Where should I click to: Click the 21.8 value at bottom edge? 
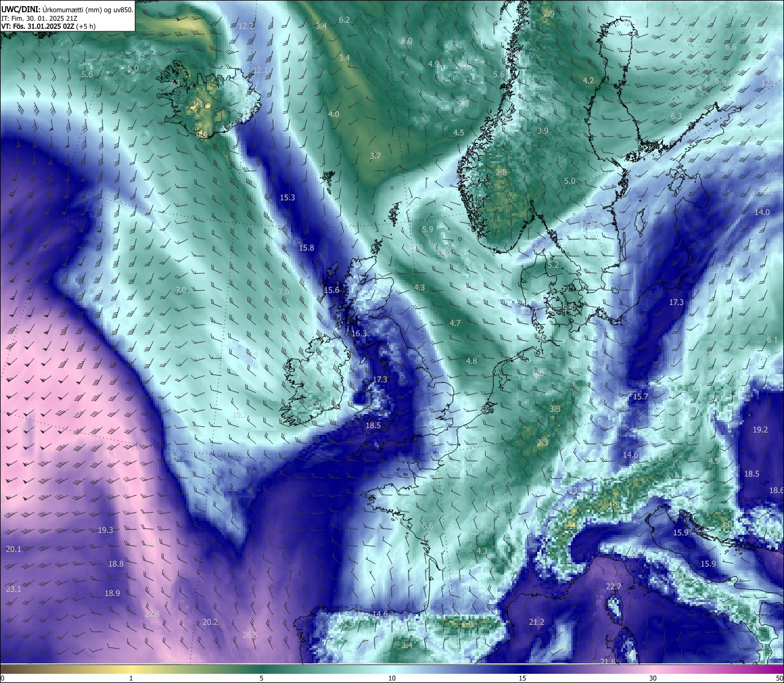click(608, 662)
